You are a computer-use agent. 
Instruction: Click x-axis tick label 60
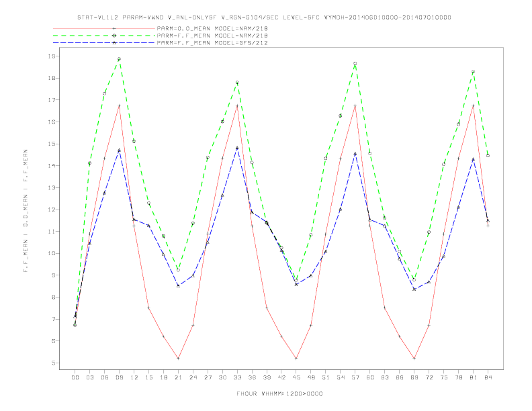[370, 377]
